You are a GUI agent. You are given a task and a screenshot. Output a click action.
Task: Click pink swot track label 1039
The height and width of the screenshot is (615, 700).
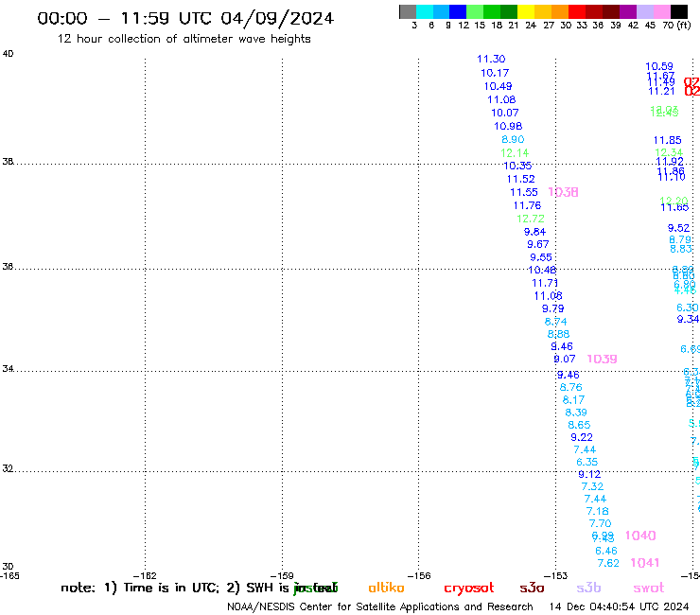[x=602, y=360]
